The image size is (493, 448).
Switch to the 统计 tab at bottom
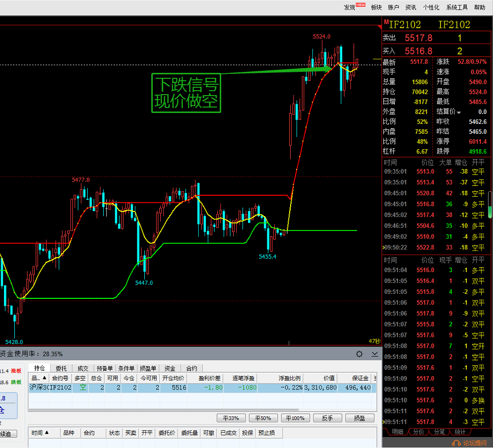(x=460, y=432)
